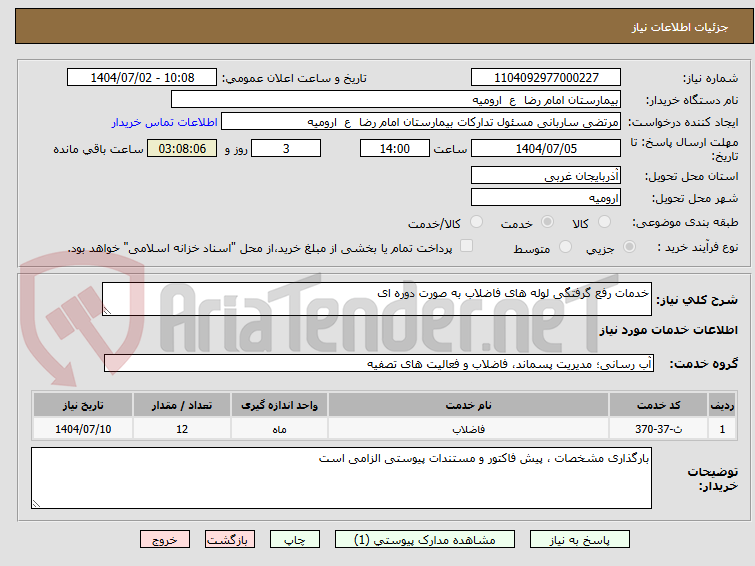Click the استان محل تحویل field
The height and width of the screenshot is (566, 755).
546,176
